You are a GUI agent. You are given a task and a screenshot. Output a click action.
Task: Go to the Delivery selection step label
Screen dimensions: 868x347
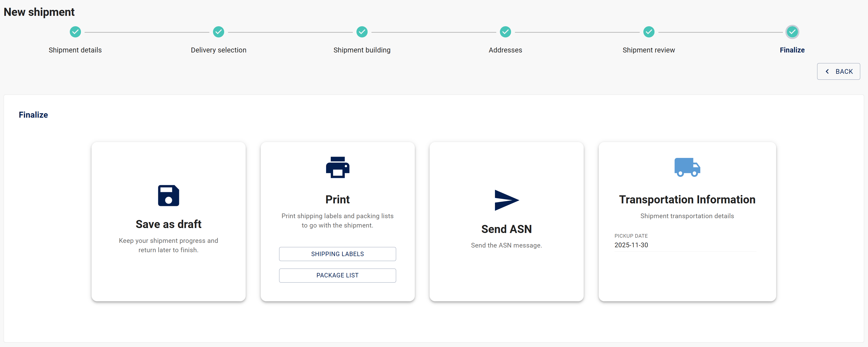[218, 50]
